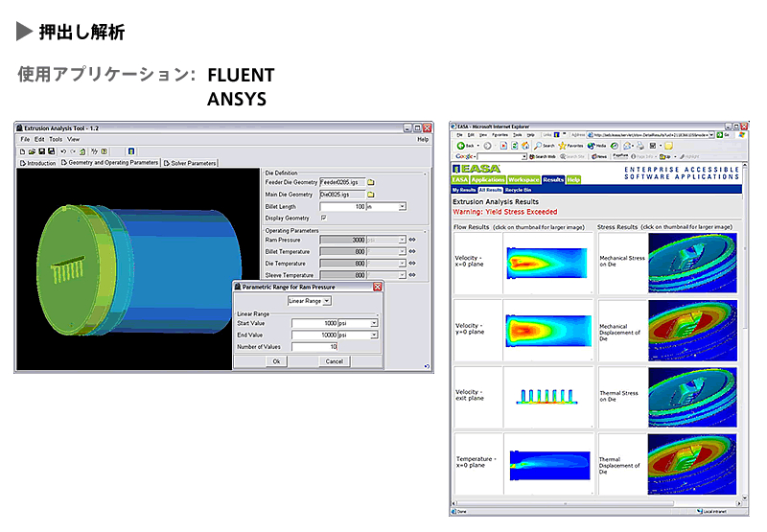Open the EASA Workspace tab

point(523,179)
